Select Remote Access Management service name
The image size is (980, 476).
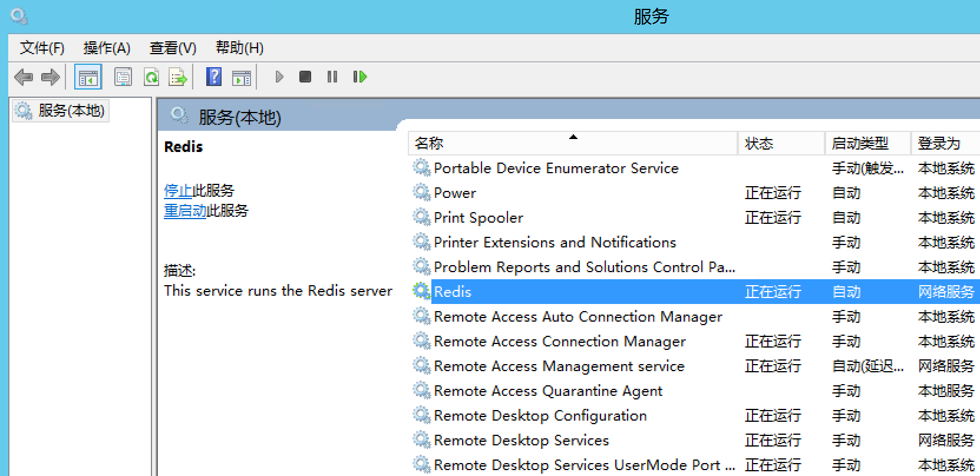tap(559, 366)
